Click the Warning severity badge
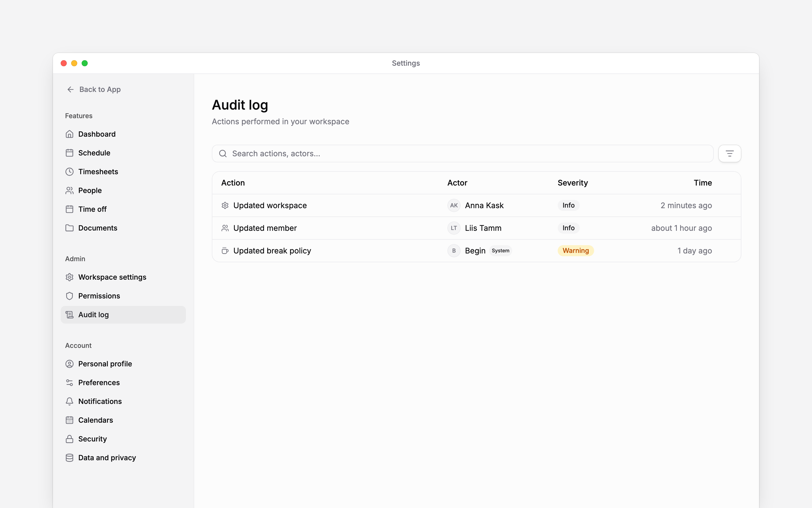This screenshot has width=812, height=508. tap(575, 251)
